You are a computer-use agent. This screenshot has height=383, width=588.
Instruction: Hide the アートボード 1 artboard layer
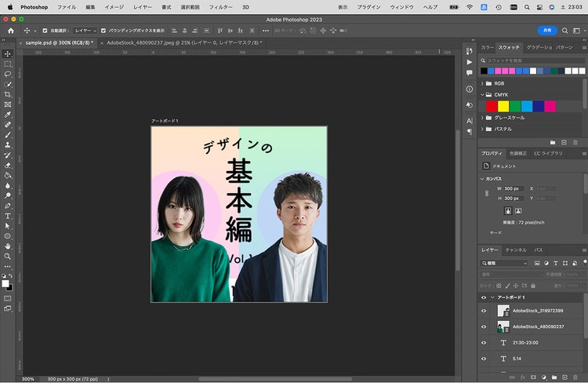[x=484, y=297]
